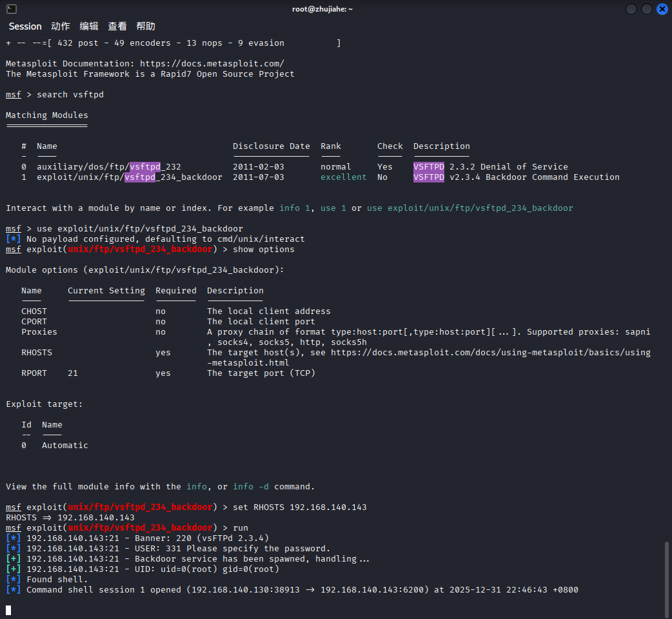Click the RHOSTS option row name
This screenshot has width=672, height=619.
click(37, 352)
